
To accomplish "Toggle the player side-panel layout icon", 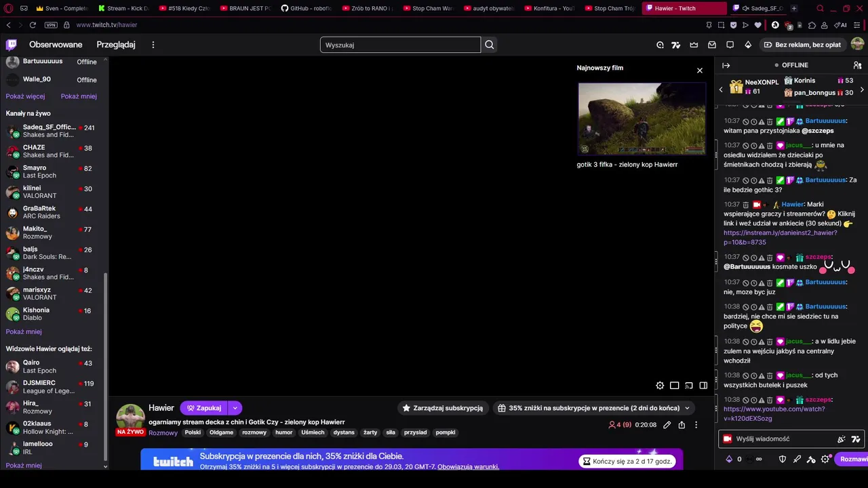I will point(703,386).
